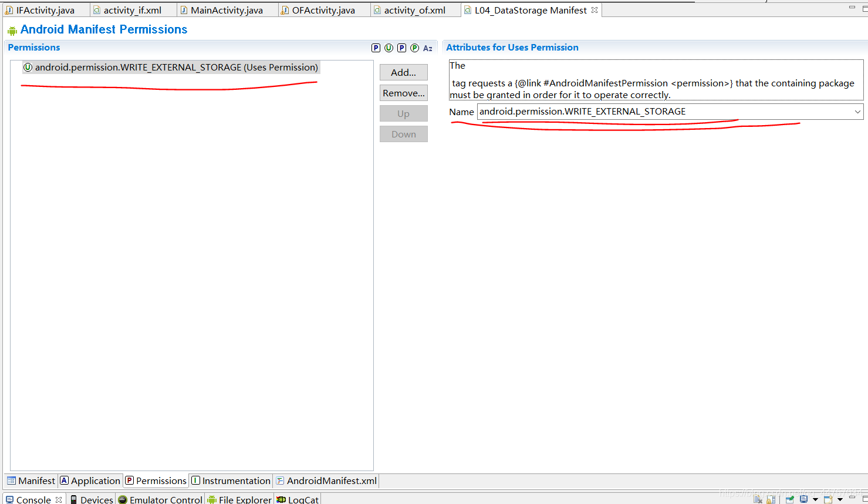Toggle square P filter between U and round P
Screen dimensions: 868x504
402,48
